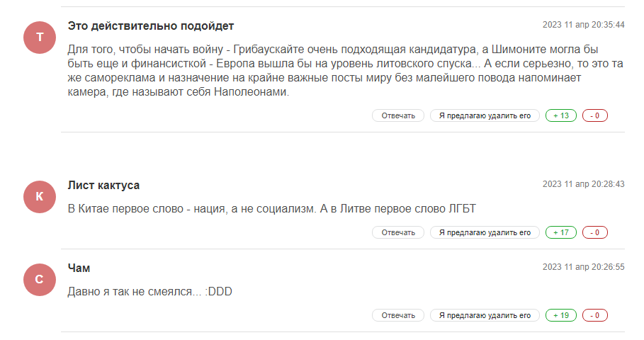Click the red "К" avatar circle
644x340 pixels.
[x=39, y=197]
